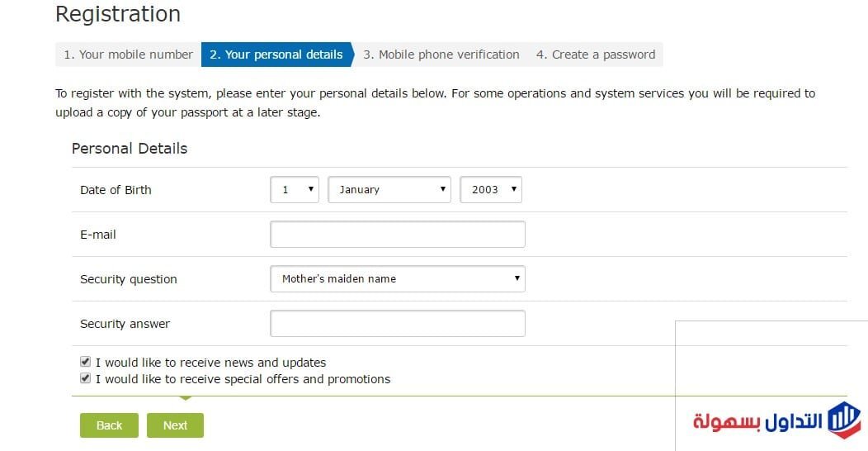Screen dimensions: 868x451
Task: Expand the Security question dropdown
Action: pos(397,279)
